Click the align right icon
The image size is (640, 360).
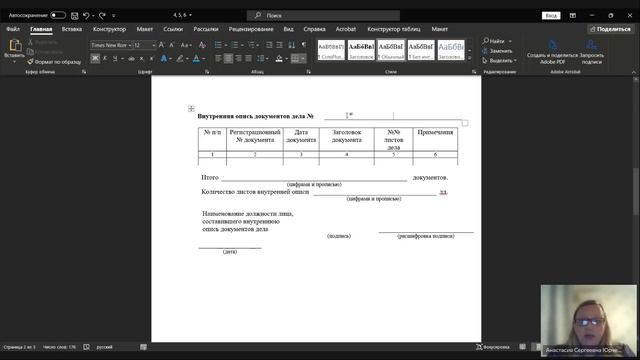238,59
